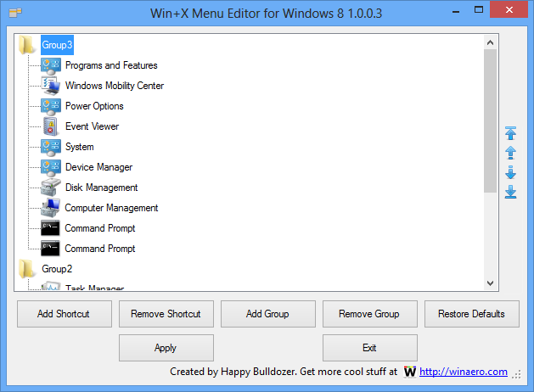Viewport: 534px width, 392px height.
Task: Click the Move to top arrow icon
Action: (x=510, y=133)
